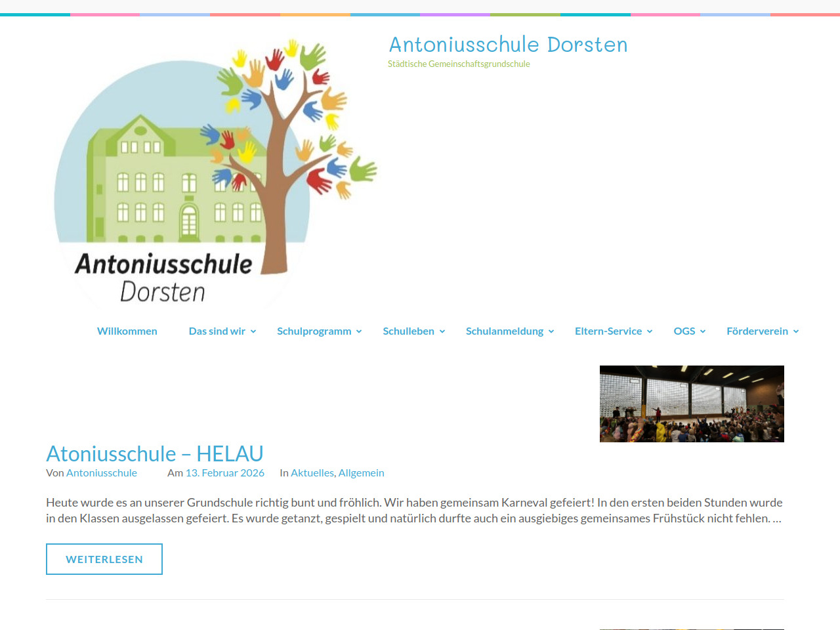Open the Allgemein category link
This screenshot has height=630, width=840.
coord(361,473)
